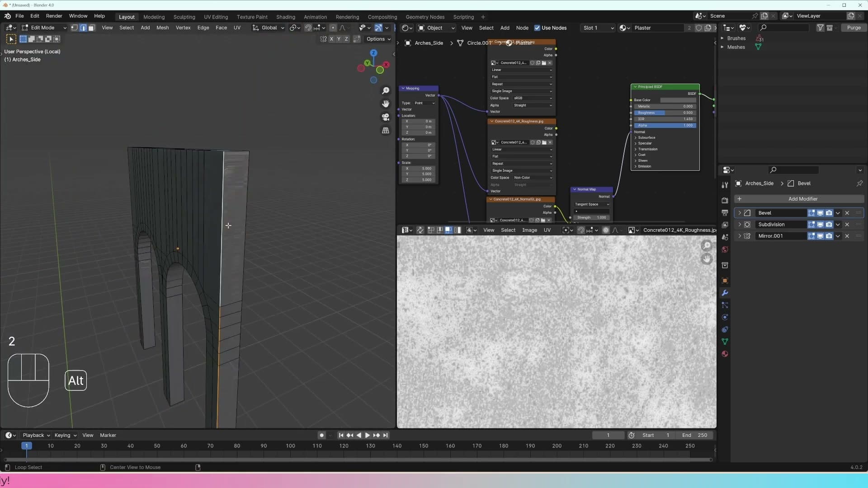Pin the Arches_Side properties context

[x=859, y=183]
